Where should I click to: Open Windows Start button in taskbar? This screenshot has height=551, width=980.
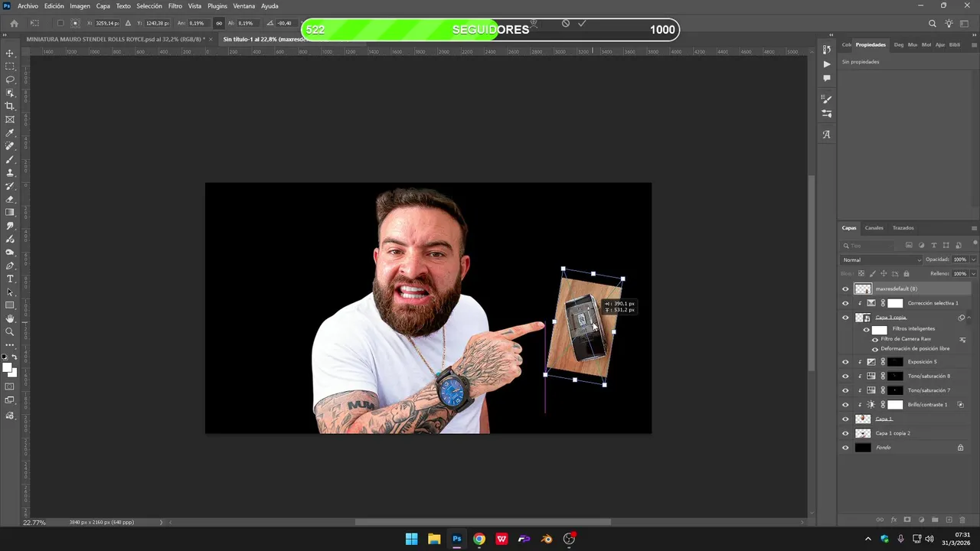pos(411,539)
